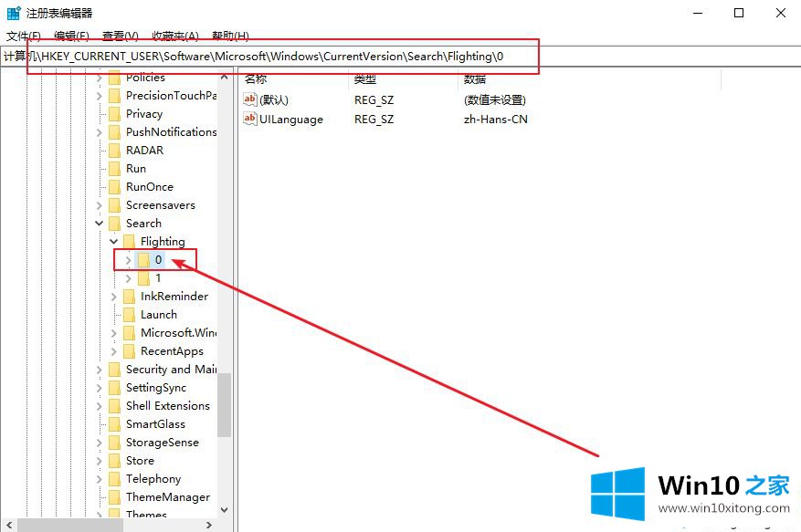Image resolution: width=801 pixels, height=532 pixels.
Task: Click the Launch folder icon
Action: coord(130,315)
